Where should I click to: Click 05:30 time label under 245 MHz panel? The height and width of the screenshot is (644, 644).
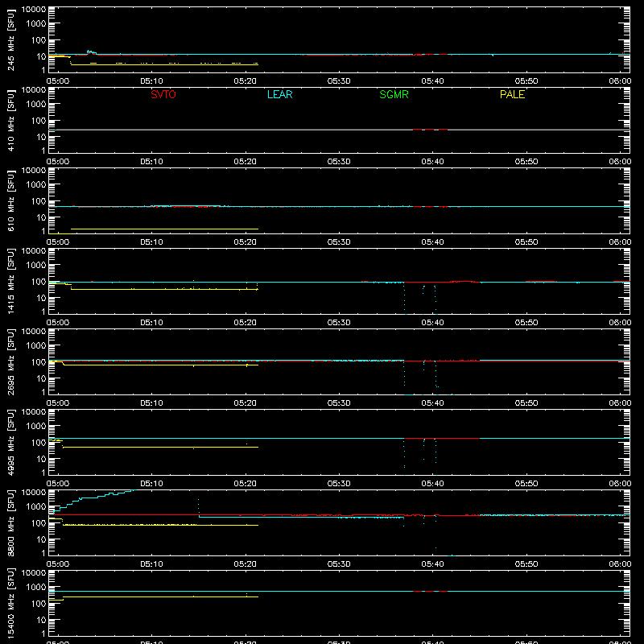point(339,81)
